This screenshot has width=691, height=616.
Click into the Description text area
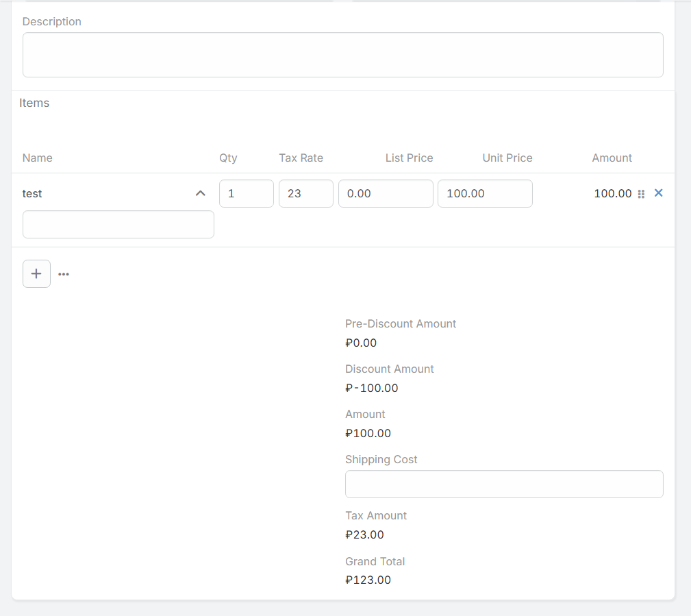(342, 55)
